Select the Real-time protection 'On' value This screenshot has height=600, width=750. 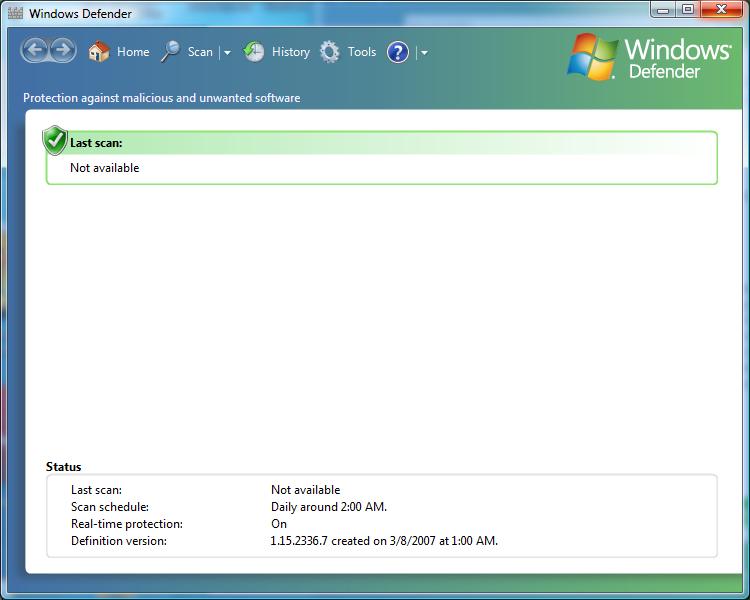[x=279, y=524]
